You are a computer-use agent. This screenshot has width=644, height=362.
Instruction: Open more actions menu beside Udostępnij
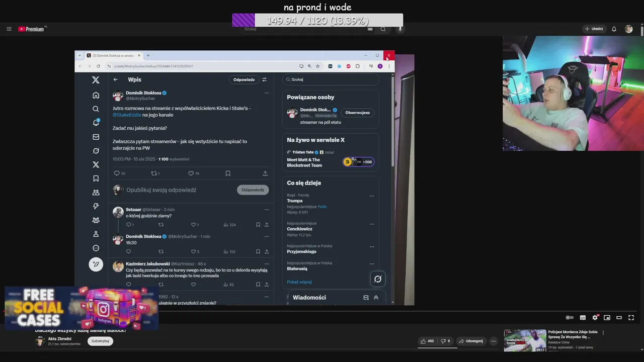click(494, 341)
